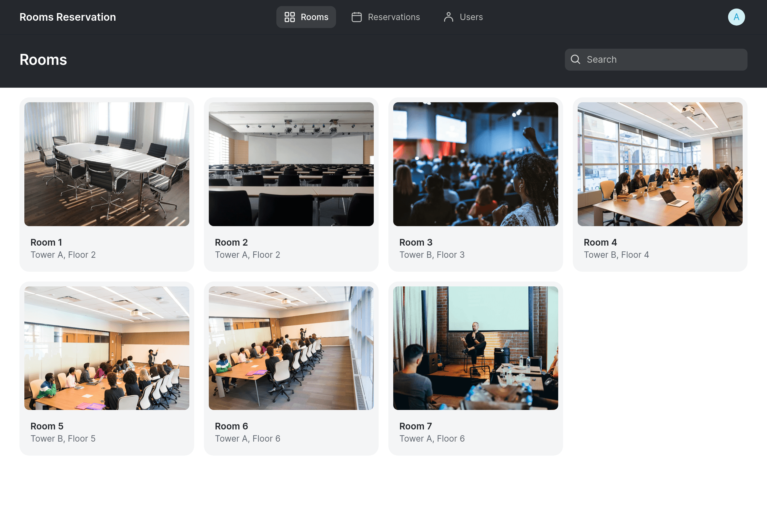This screenshot has width=767, height=532.
Task: Click 'Tower A, Floor 6' under Room 7
Action: coord(432,438)
